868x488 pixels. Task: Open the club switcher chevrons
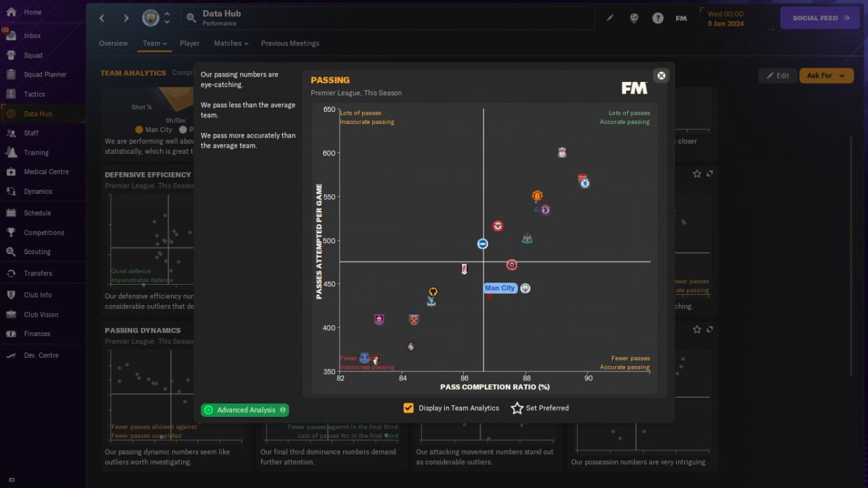point(167,18)
